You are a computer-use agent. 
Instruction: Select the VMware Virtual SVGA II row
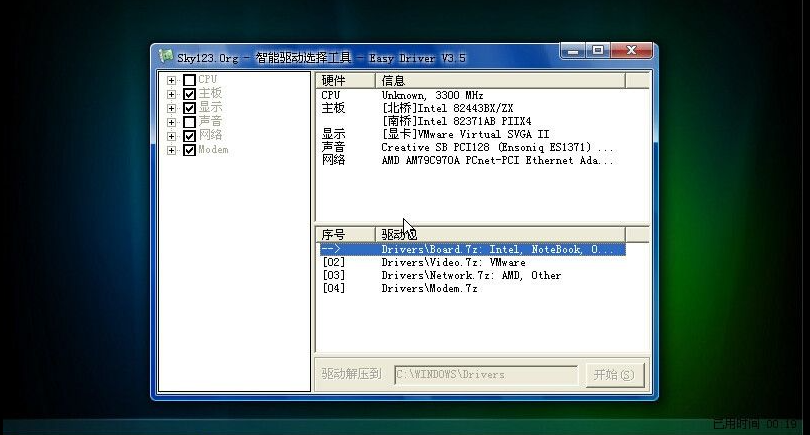click(x=473, y=134)
